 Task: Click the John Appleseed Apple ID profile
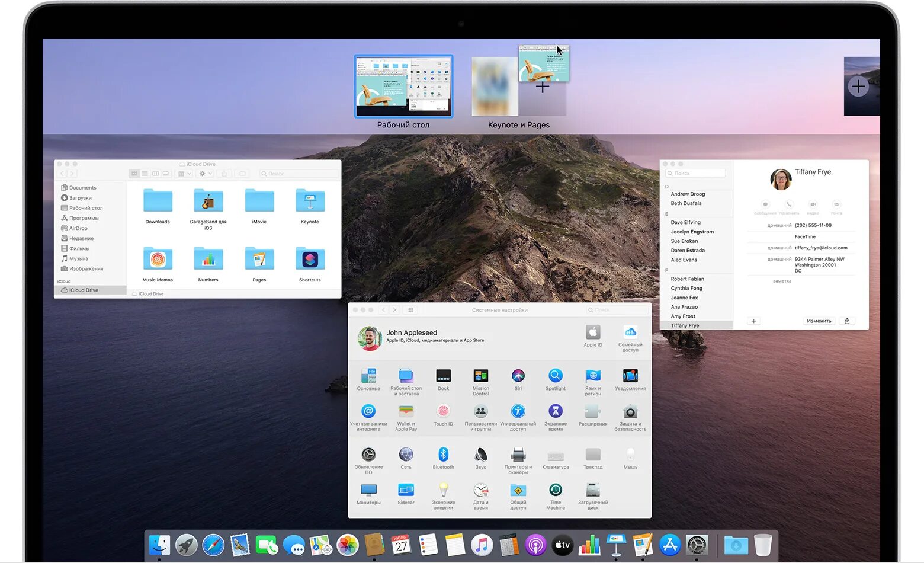(421, 337)
